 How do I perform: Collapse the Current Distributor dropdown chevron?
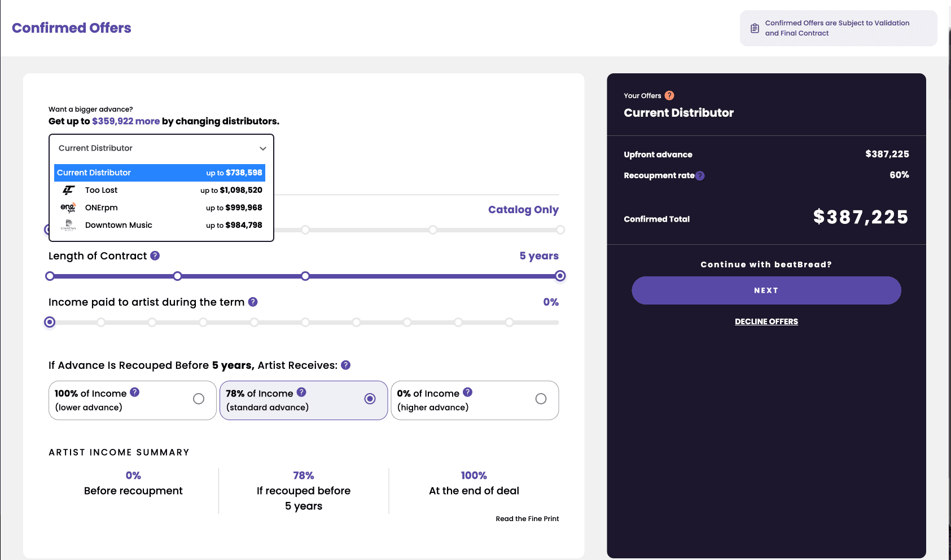point(263,148)
